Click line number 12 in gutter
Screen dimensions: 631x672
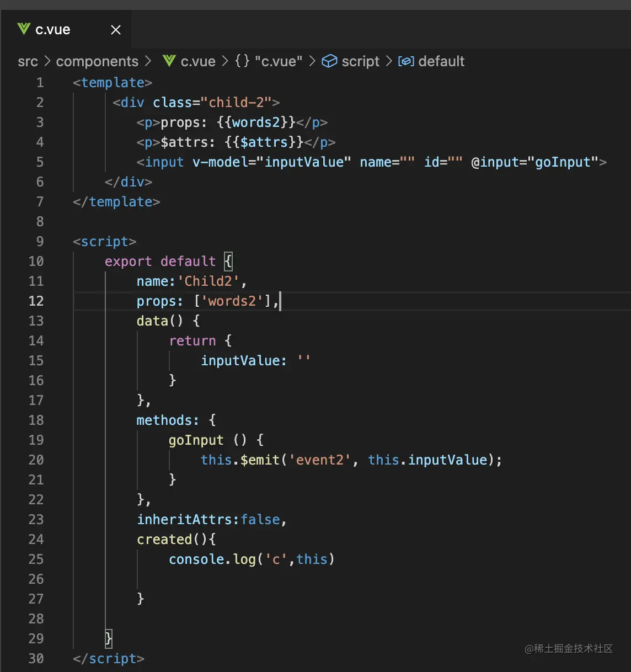pos(36,301)
